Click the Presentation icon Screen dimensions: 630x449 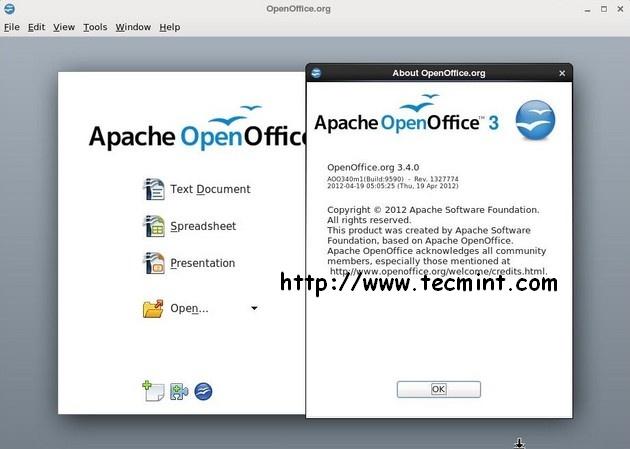point(154,263)
